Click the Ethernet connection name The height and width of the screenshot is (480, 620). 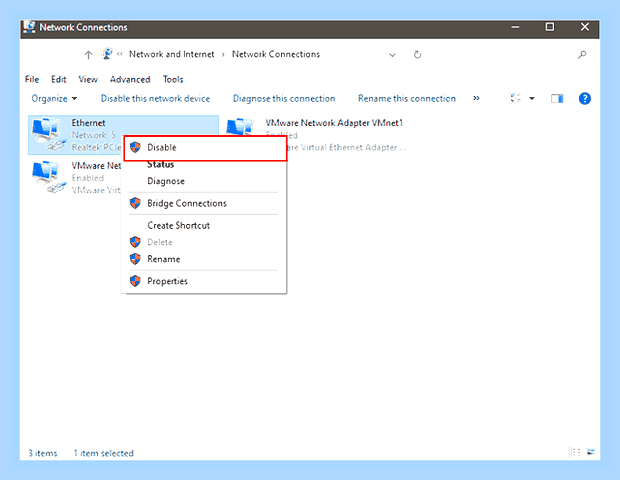(x=88, y=123)
